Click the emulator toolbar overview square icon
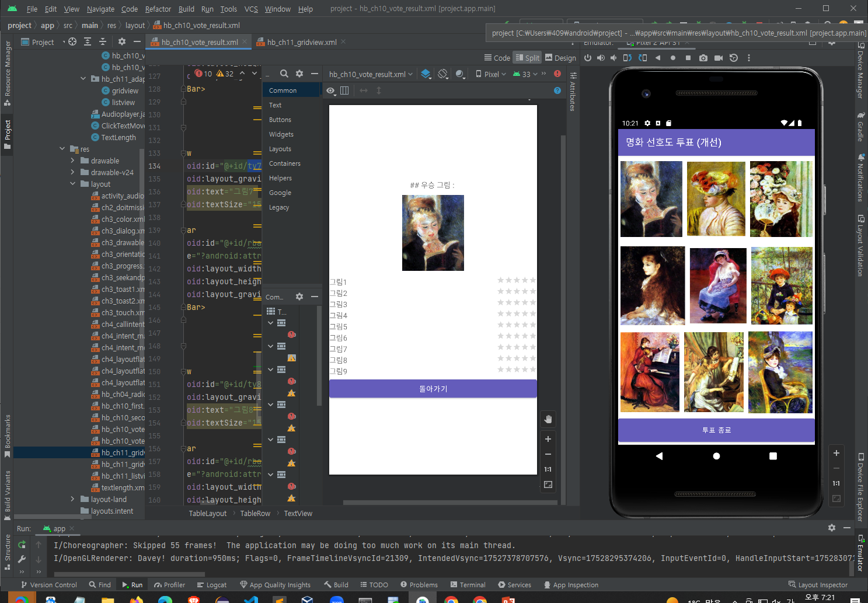This screenshot has width=868, height=603. (x=688, y=58)
